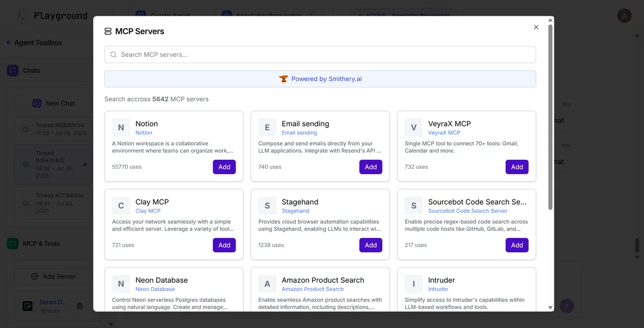Screen dimensions: 644x328
Task: Click the Amazon Product Search A avatar
Action: 267,284
